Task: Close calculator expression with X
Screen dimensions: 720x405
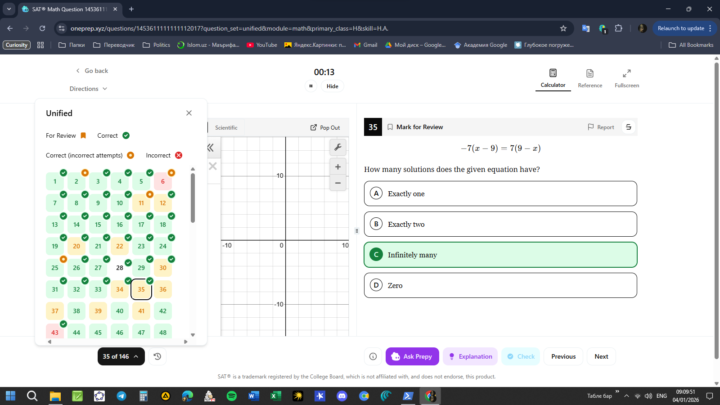Action: coord(213,166)
